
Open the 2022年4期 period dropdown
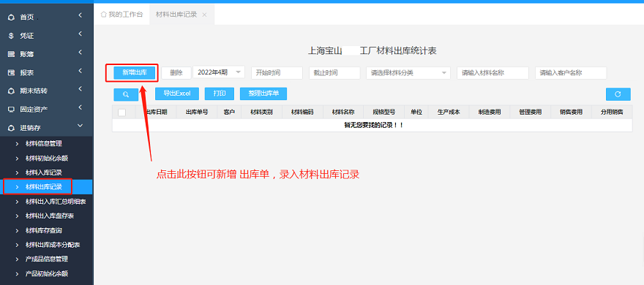[x=219, y=72]
